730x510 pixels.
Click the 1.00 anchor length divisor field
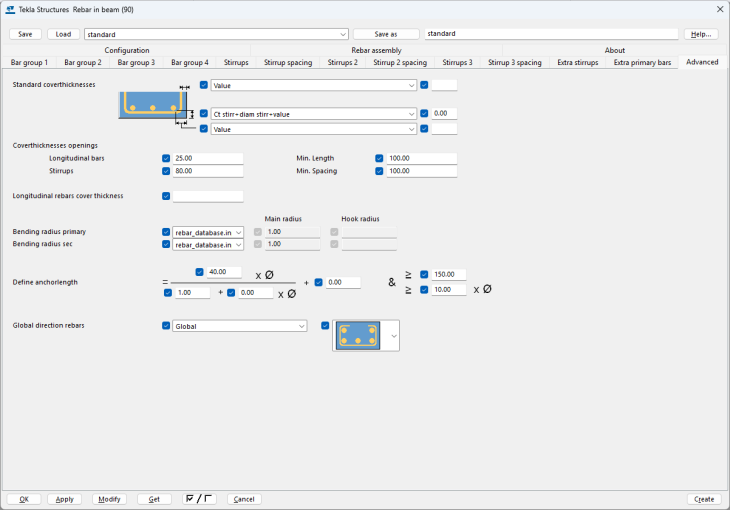point(192,292)
